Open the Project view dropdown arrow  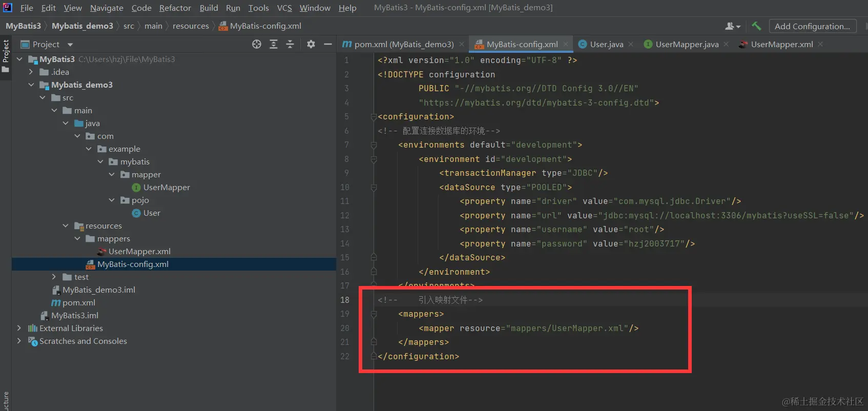point(70,45)
